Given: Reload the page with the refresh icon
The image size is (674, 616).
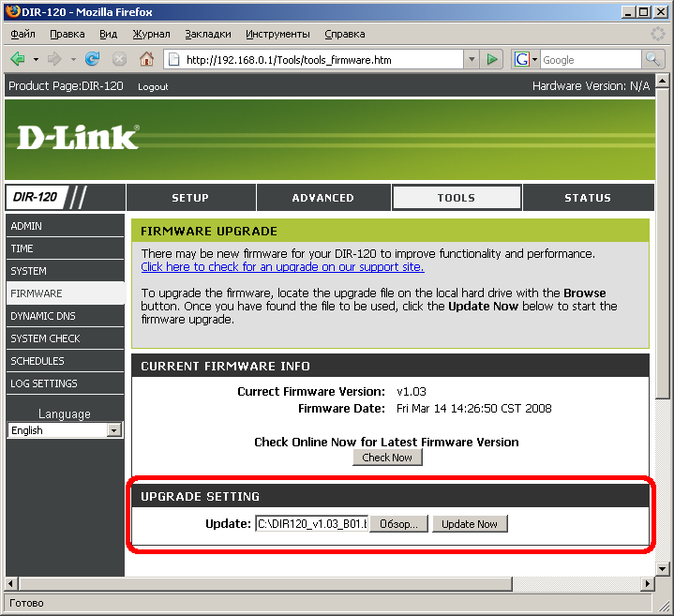Looking at the screenshot, I should coord(93,59).
